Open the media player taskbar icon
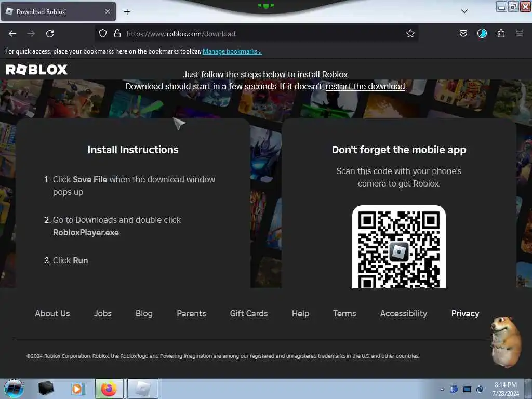This screenshot has width=532, height=399. [x=77, y=389]
